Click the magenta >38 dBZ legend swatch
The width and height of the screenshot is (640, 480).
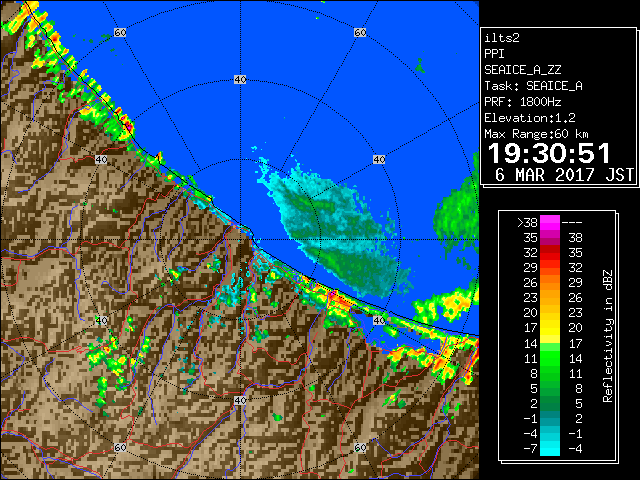coord(550,222)
